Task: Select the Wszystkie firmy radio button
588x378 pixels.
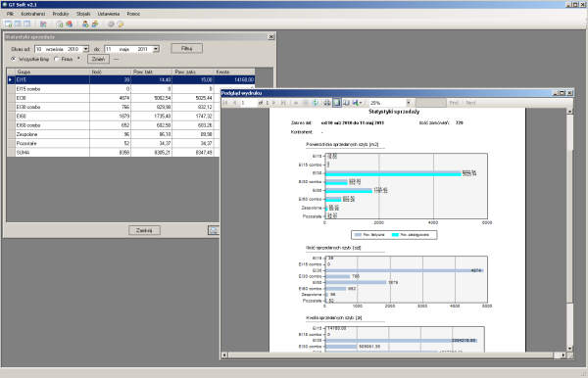Action: coord(14,59)
